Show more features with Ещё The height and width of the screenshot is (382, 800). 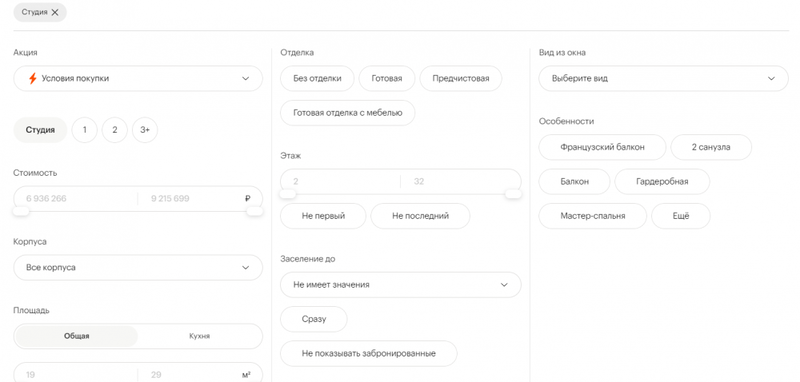tap(681, 216)
